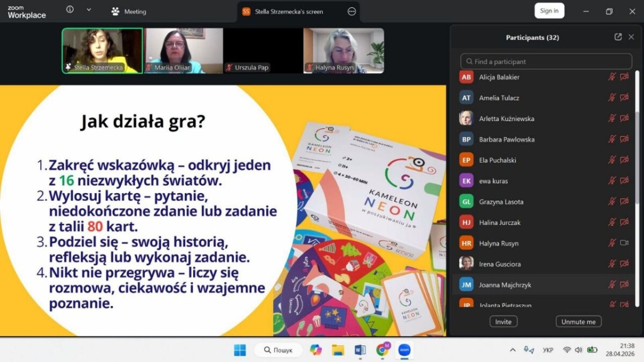
Task: Open the meeting info icon
Action: (x=70, y=10)
